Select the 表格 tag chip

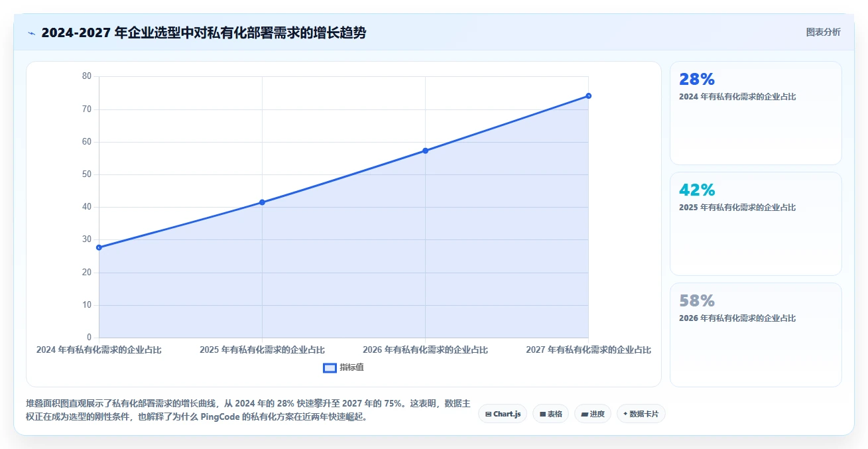click(550, 414)
